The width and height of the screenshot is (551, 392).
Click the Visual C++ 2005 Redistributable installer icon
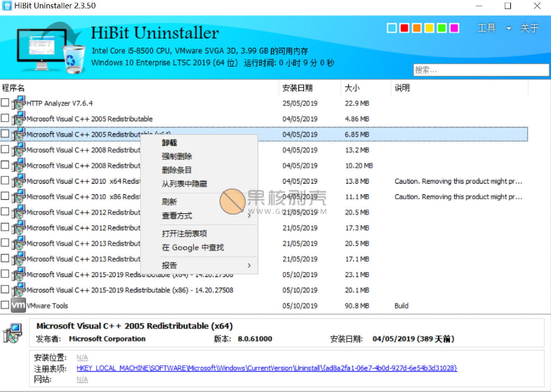pos(18,119)
